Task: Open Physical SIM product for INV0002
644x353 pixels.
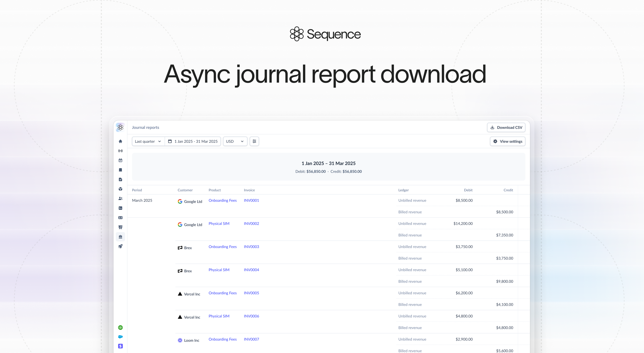Action: click(x=219, y=224)
